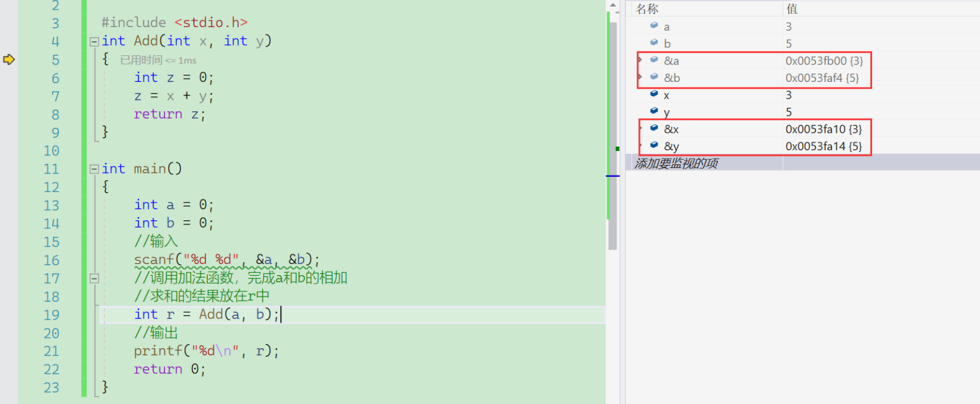This screenshot has width=980, height=404.
Task: Click the int b = 0; declaration
Action: pyautogui.click(x=174, y=223)
